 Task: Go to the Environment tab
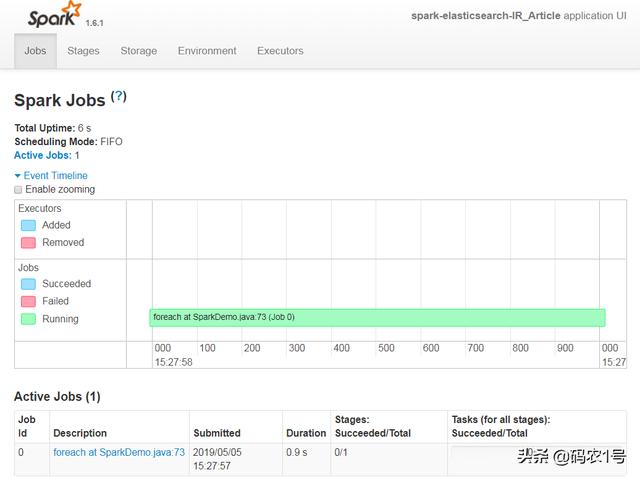pos(207,51)
